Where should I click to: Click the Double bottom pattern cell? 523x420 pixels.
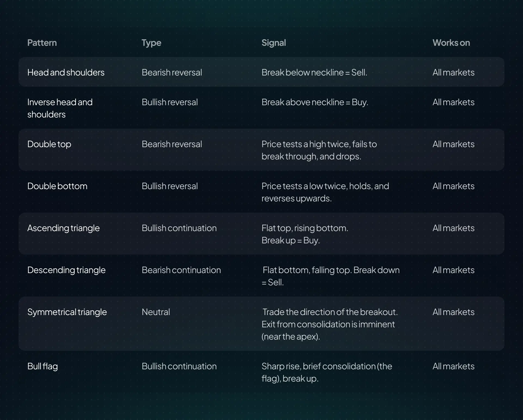coord(57,186)
